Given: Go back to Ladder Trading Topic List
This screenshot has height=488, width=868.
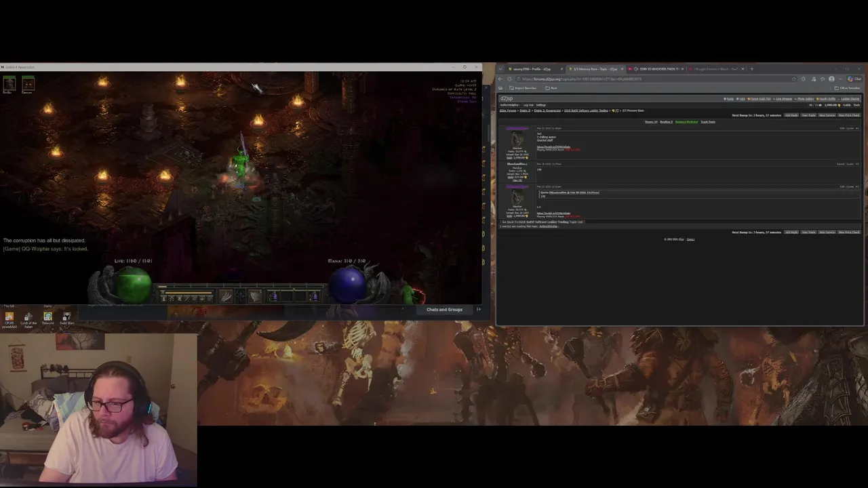Looking at the screenshot, I should click(542, 222).
